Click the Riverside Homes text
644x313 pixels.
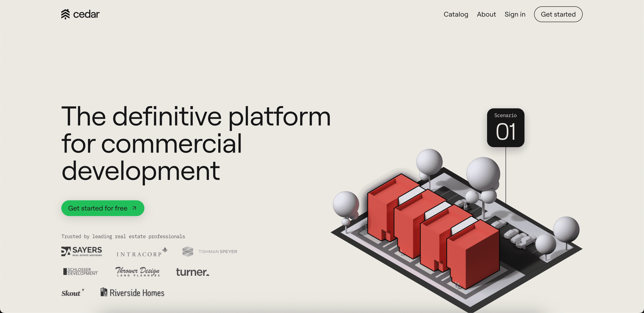point(137,293)
